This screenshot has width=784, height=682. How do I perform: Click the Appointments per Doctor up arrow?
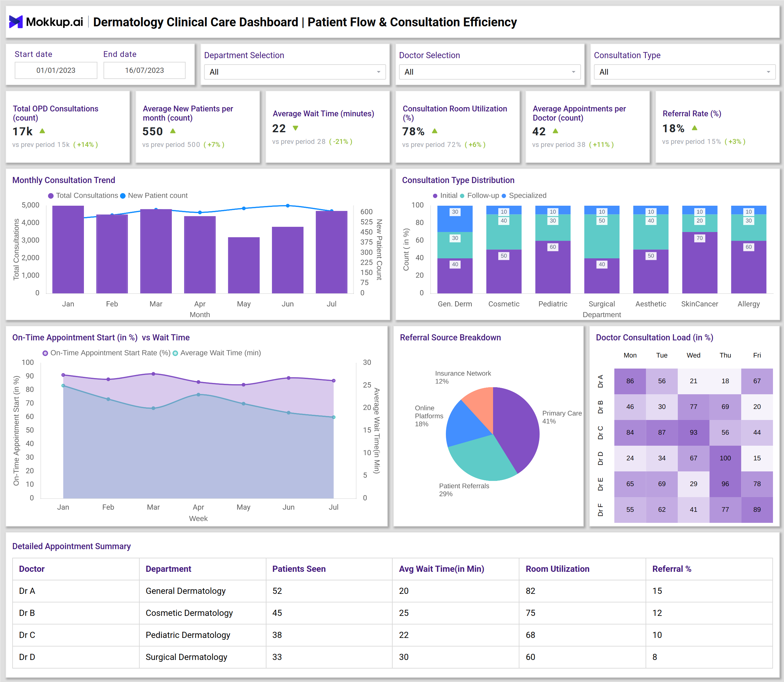click(556, 131)
